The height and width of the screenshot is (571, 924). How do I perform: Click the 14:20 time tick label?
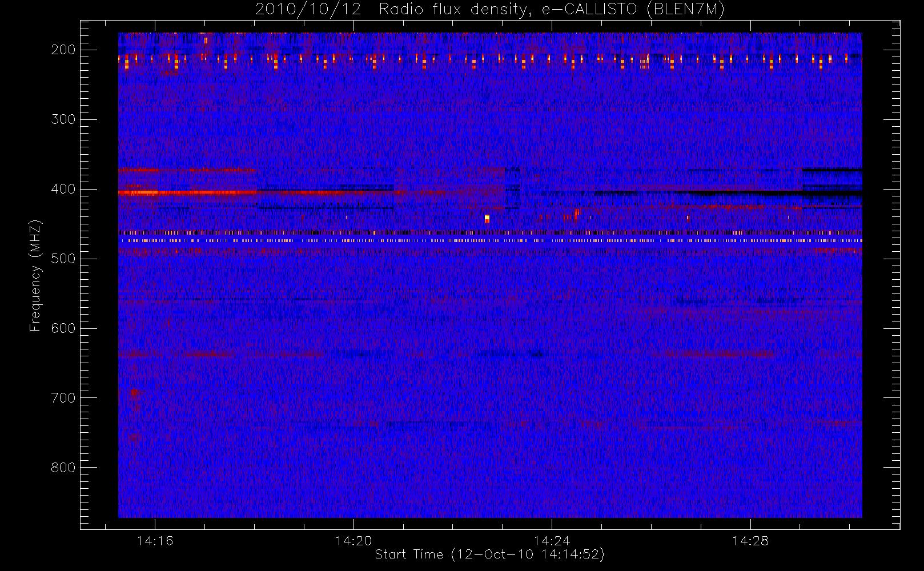(x=353, y=541)
